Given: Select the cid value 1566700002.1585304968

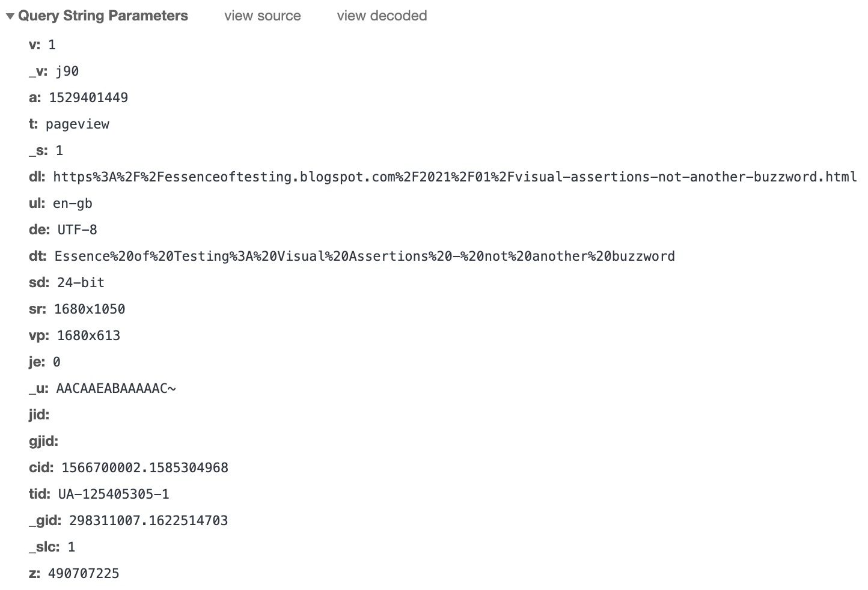Looking at the screenshot, I should tap(142, 467).
